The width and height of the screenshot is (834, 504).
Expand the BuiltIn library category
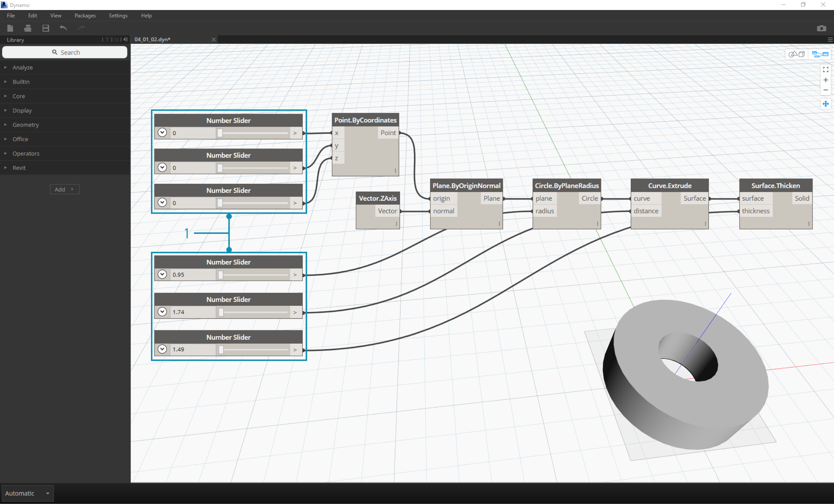(x=65, y=81)
